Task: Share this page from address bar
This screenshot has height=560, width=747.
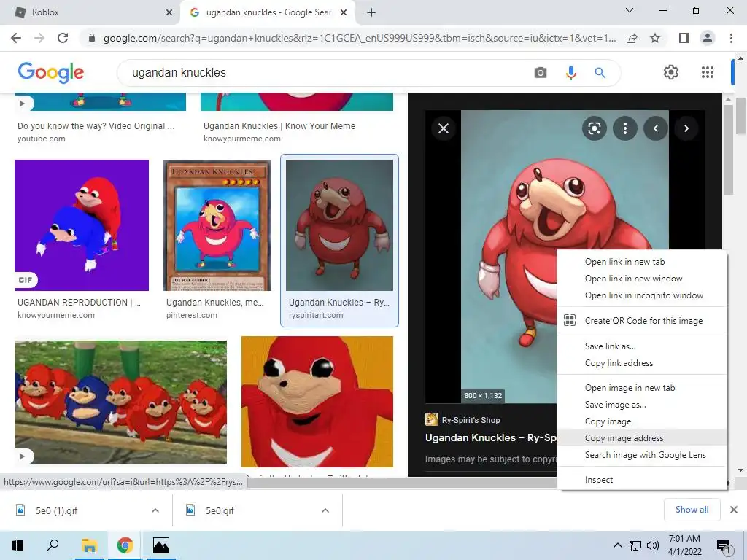Action: 632,38
